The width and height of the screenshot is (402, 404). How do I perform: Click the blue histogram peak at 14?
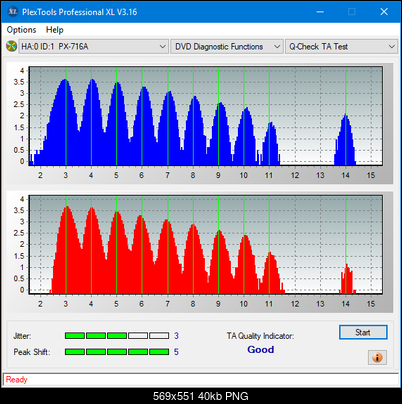(x=345, y=140)
